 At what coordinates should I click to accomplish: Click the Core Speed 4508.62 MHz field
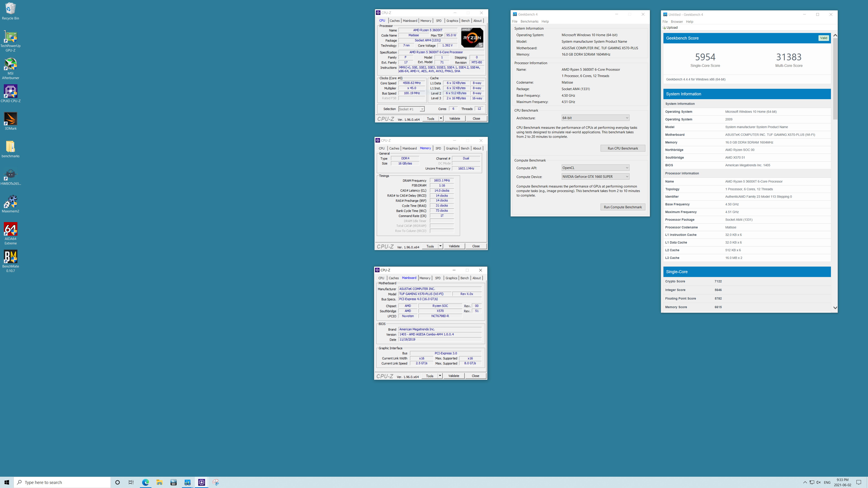[412, 83]
